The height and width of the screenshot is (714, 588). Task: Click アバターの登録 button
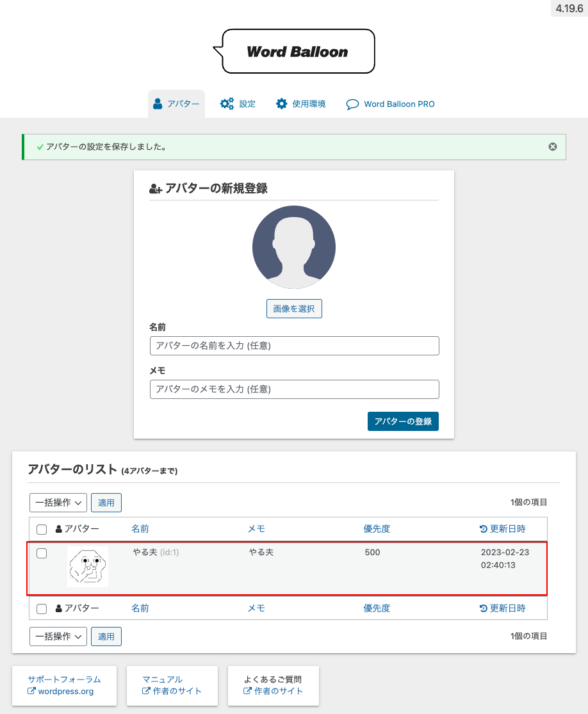pos(403,421)
